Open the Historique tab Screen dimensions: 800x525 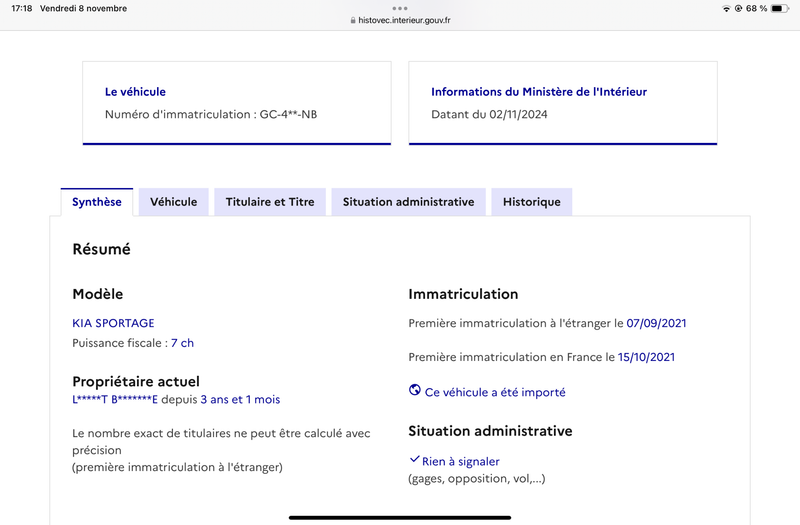pos(532,202)
